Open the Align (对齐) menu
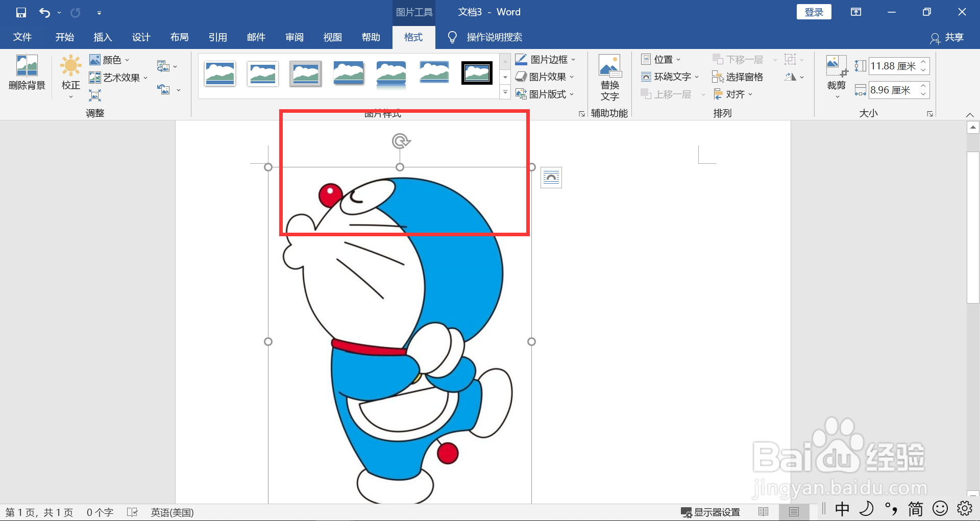Screen dimensions: 980x521 coord(733,94)
